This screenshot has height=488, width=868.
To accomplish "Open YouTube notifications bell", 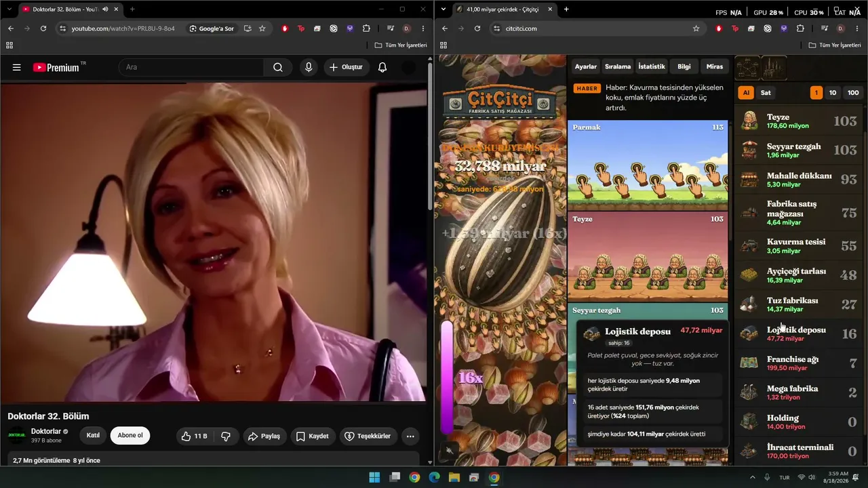I will click(x=382, y=67).
